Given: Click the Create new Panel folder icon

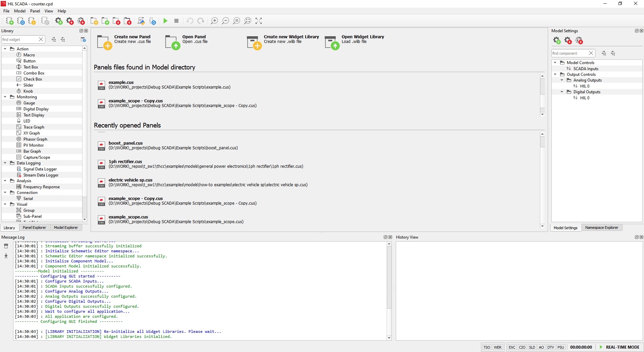Looking at the screenshot, I should click(x=104, y=43).
